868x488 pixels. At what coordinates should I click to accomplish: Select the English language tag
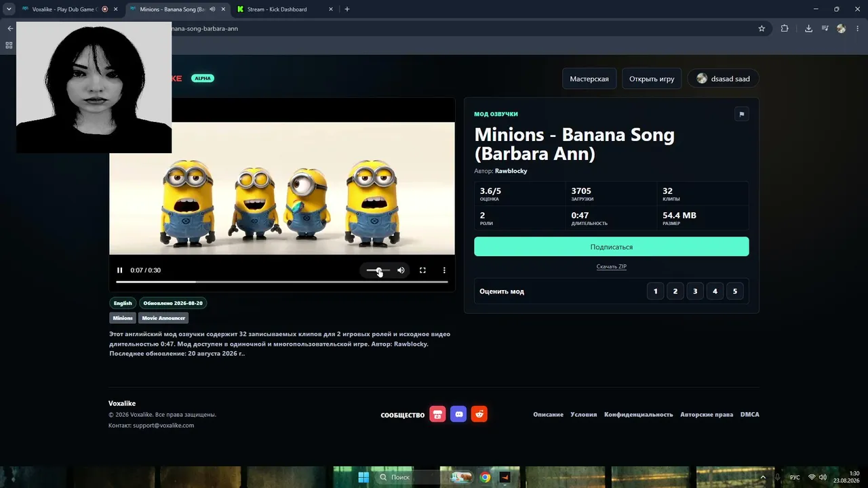click(123, 303)
